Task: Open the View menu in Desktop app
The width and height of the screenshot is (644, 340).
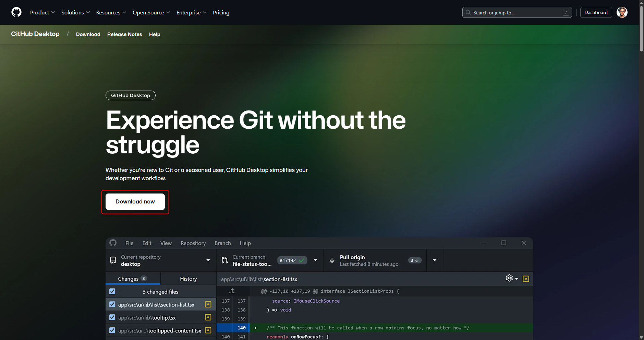Action: 166,243
